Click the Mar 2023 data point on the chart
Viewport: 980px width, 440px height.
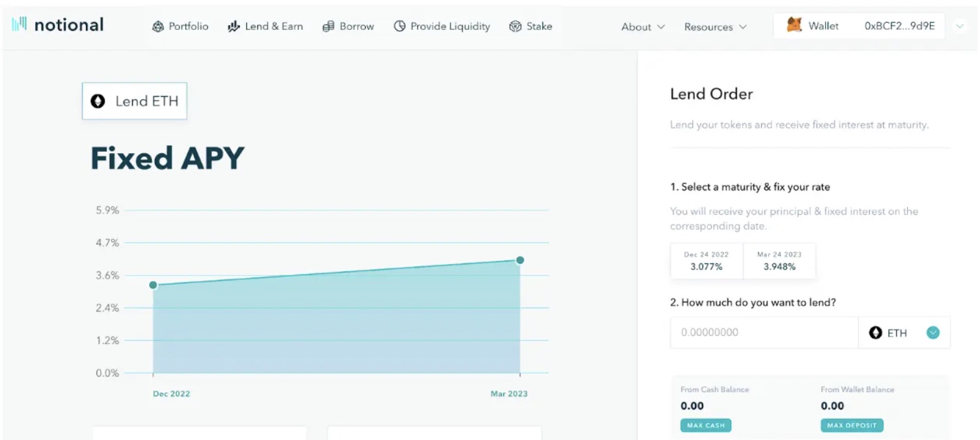click(521, 260)
